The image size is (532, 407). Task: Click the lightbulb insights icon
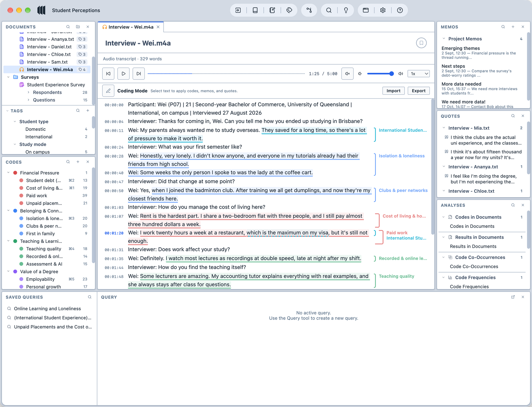346,10
